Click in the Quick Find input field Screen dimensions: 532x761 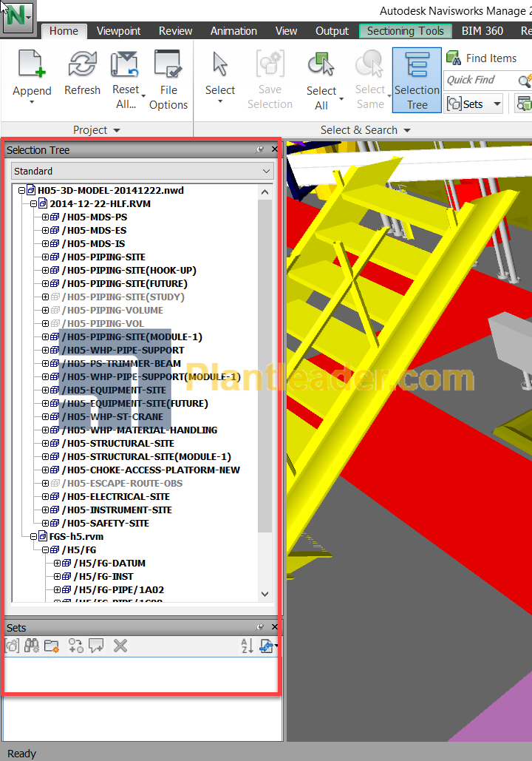pos(480,80)
